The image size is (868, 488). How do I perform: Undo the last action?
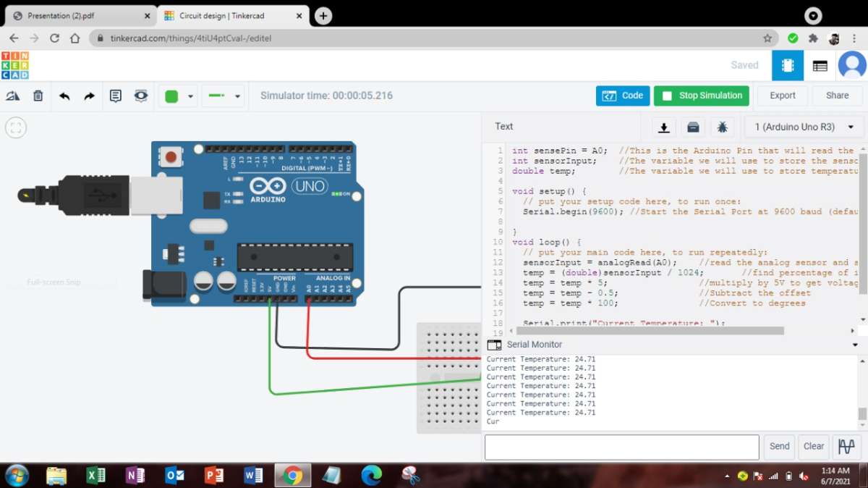coord(64,96)
